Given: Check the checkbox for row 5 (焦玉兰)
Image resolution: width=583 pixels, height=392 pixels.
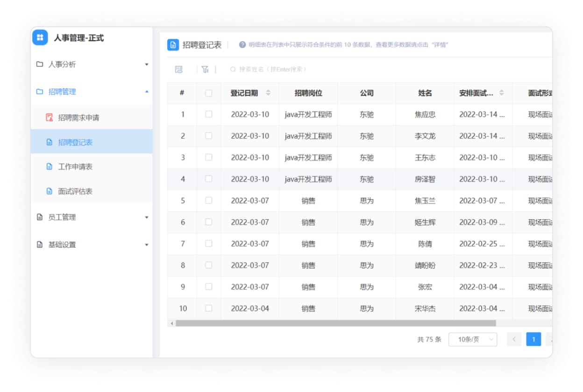Looking at the screenshot, I should click(209, 201).
